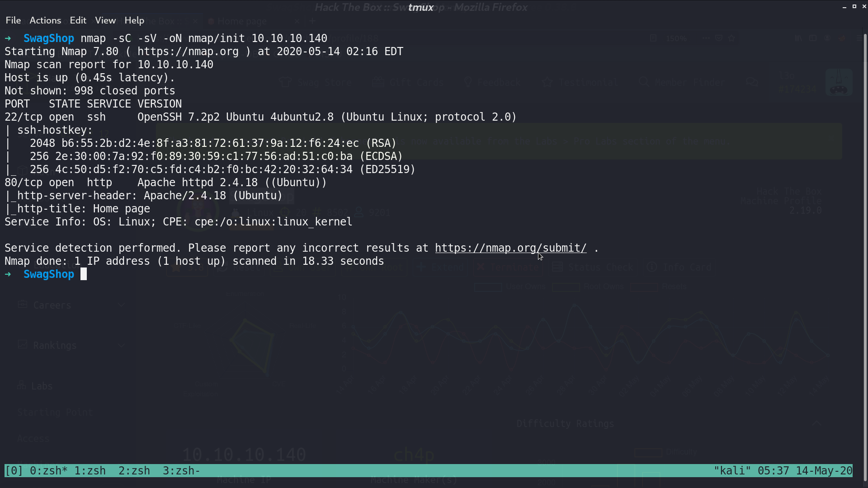Open the Edit menu

78,20
